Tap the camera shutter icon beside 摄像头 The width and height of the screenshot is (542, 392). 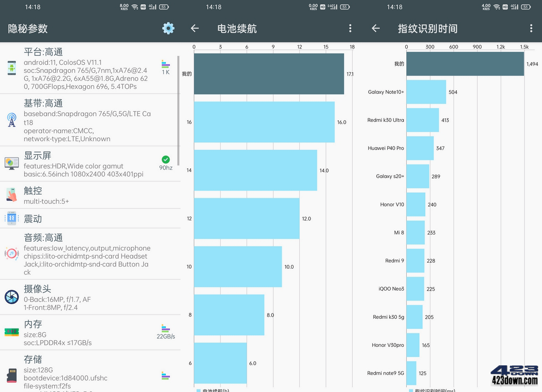tap(11, 297)
